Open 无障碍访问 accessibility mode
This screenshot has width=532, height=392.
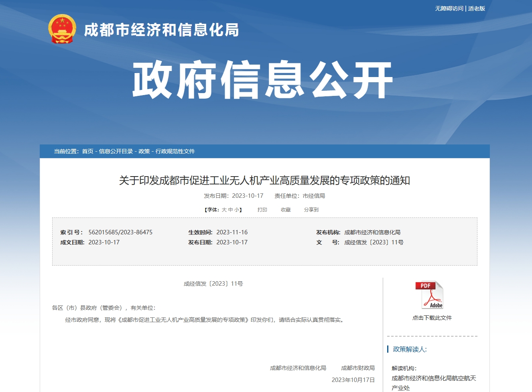pyautogui.click(x=449, y=8)
